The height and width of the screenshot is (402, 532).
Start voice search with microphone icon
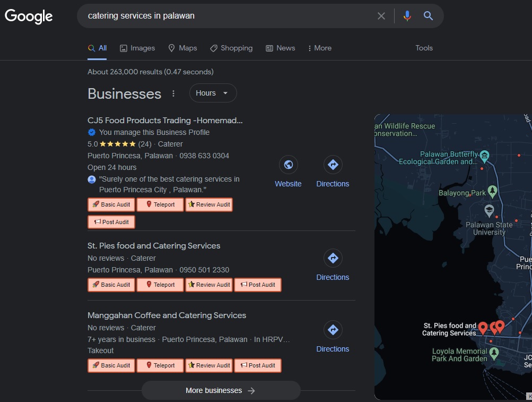[407, 16]
